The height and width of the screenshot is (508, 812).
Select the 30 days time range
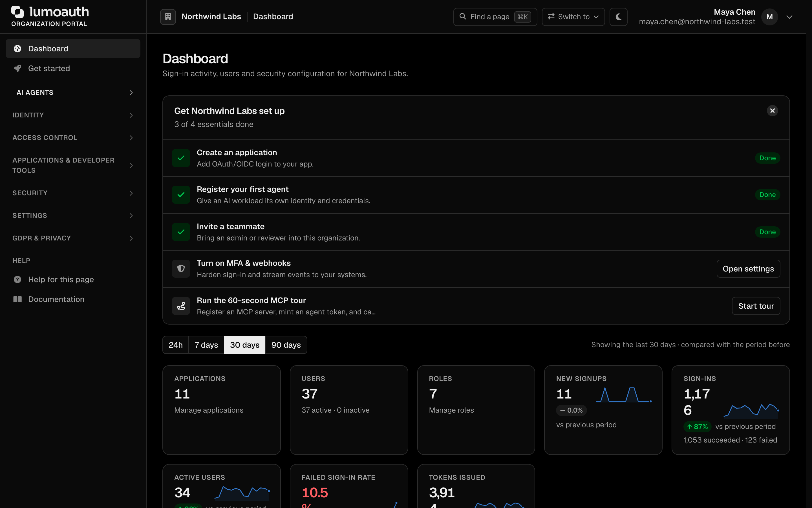pos(245,345)
